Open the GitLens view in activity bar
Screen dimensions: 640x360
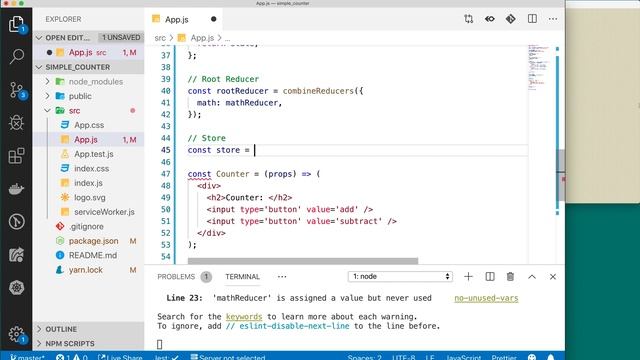[16, 222]
